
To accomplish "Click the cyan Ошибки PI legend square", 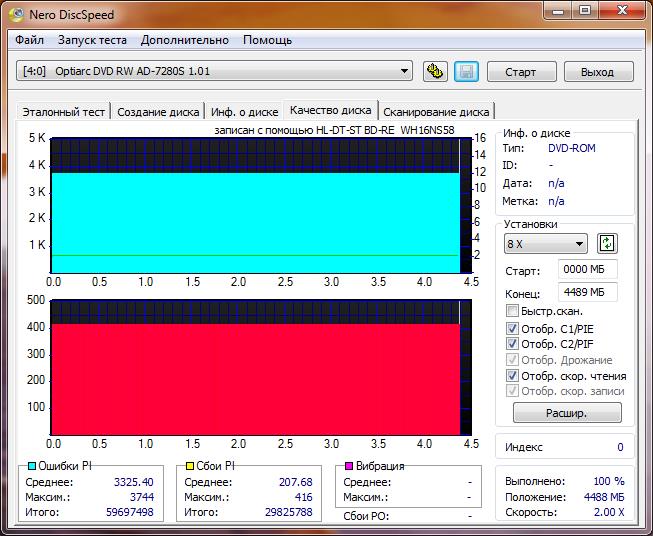I will (x=32, y=466).
